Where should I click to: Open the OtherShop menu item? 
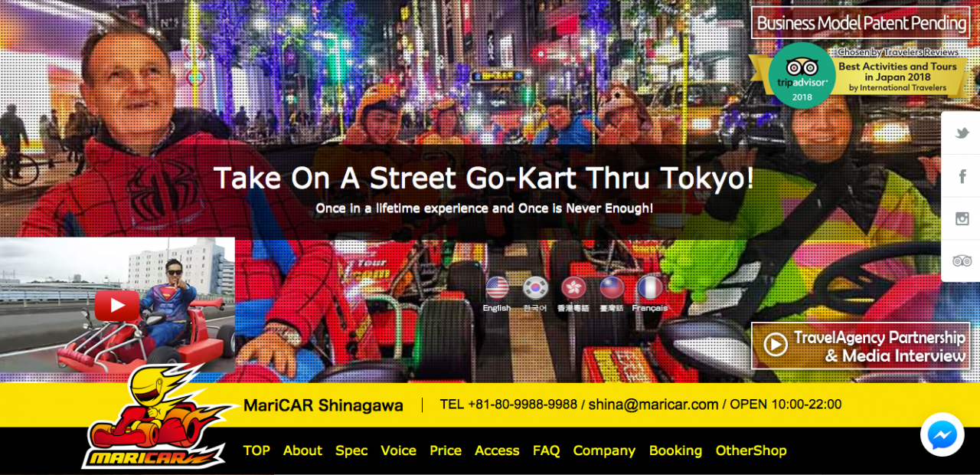pos(751,450)
